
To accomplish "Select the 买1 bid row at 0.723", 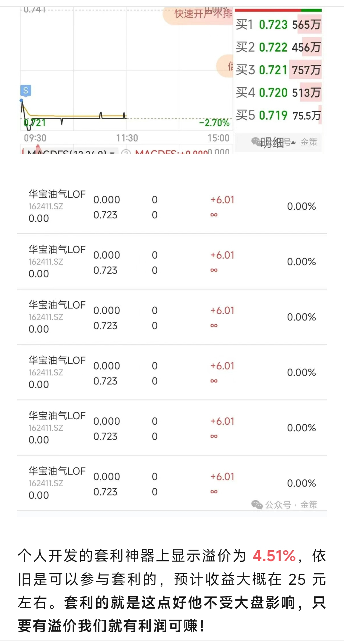I will point(278,25).
